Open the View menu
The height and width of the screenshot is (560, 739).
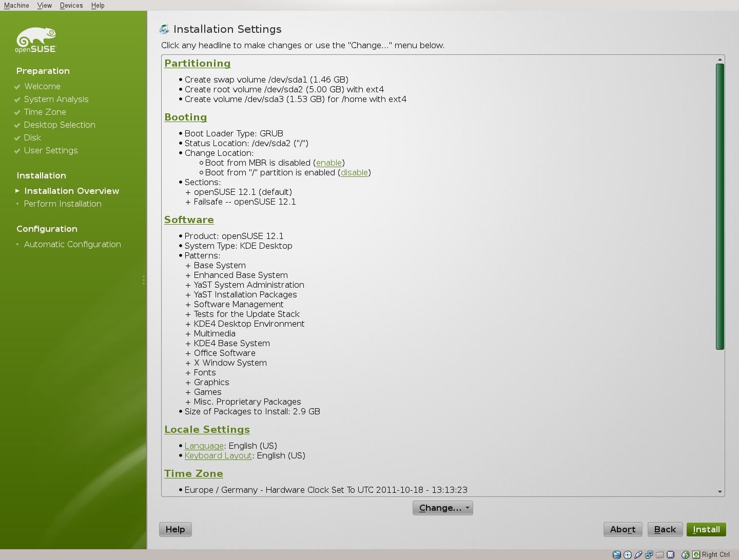pyautogui.click(x=45, y=5)
